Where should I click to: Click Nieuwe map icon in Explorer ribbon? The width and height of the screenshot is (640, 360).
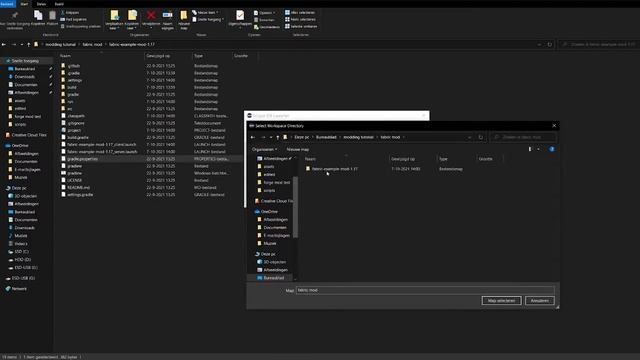(x=184, y=16)
